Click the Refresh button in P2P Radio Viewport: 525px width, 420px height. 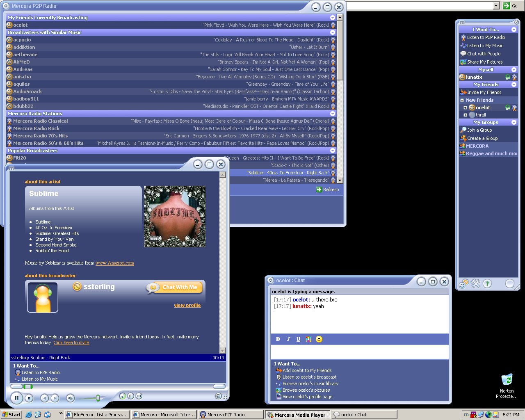coord(327,189)
